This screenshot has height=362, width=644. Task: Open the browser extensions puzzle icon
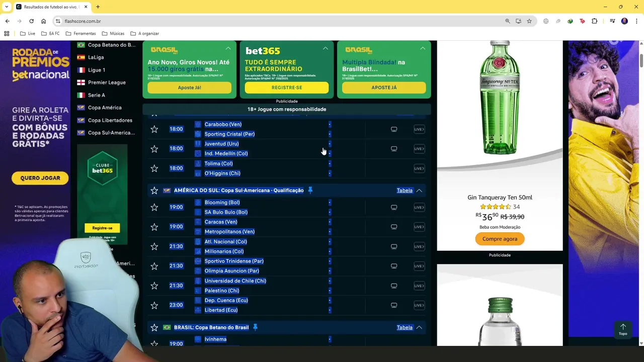(595, 21)
